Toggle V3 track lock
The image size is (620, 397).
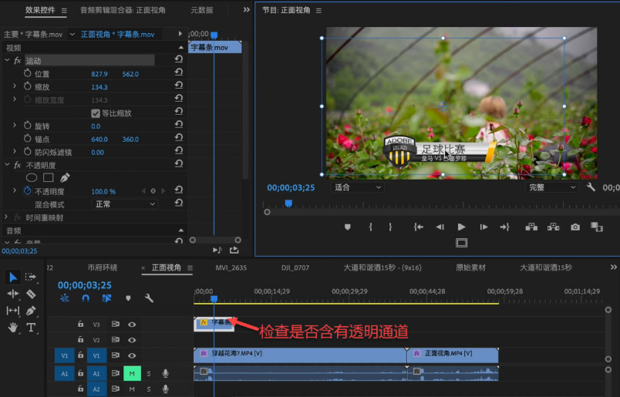[80, 324]
